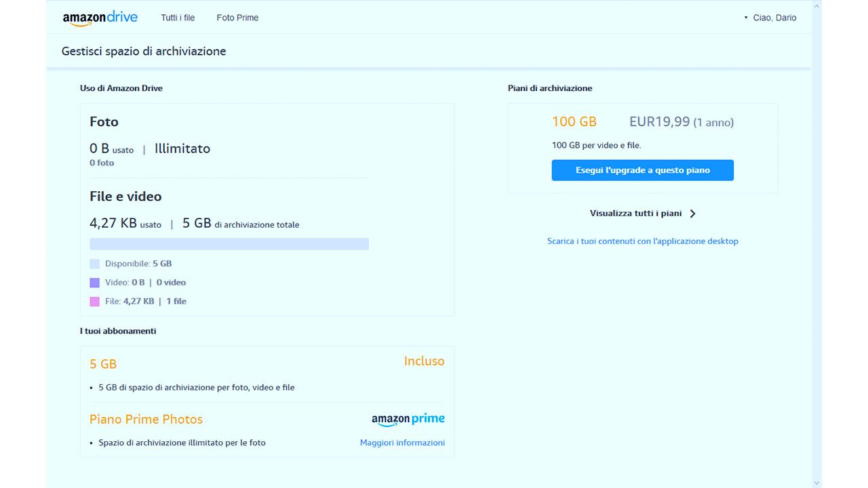Click the purple Video legend swatch
This screenshot has height=488, width=868.
click(95, 283)
